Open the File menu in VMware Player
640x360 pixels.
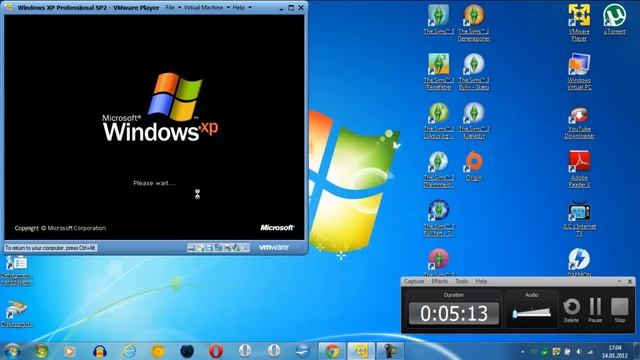[173, 7]
